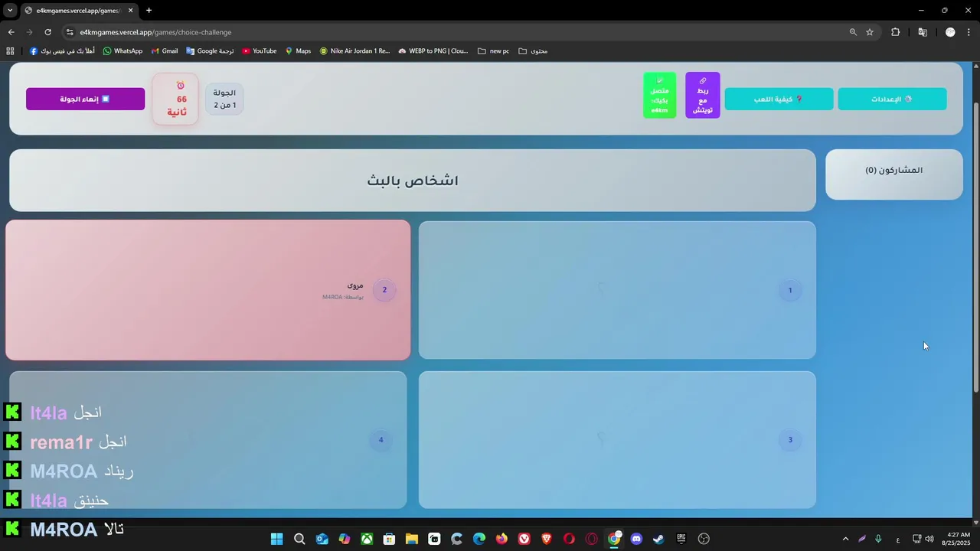980x551 pixels.
Task: Open Outlook from the taskbar
Action: coord(322,539)
